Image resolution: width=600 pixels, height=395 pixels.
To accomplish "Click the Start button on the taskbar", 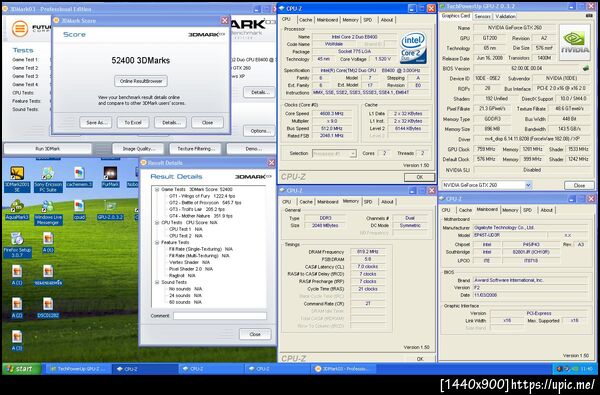I will coord(21,369).
